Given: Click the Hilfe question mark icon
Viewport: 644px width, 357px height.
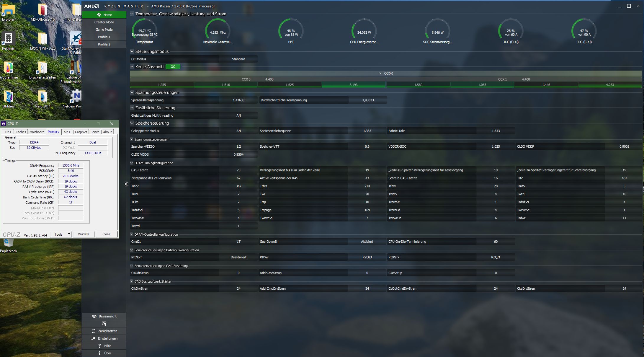Looking at the screenshot, I should pyautogui.click(x=99, y=346).
